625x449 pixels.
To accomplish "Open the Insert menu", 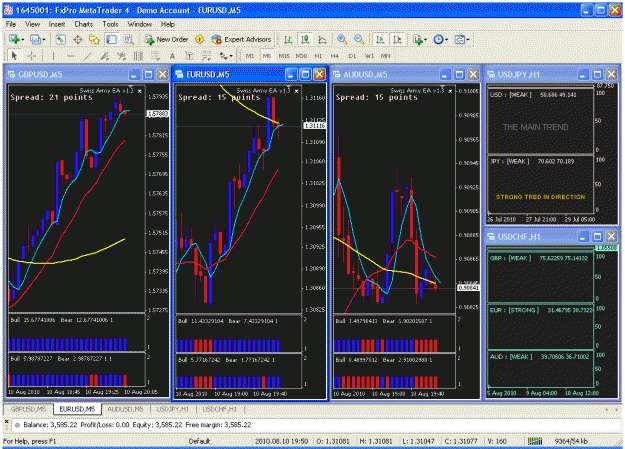I will (x=57, y=24).
